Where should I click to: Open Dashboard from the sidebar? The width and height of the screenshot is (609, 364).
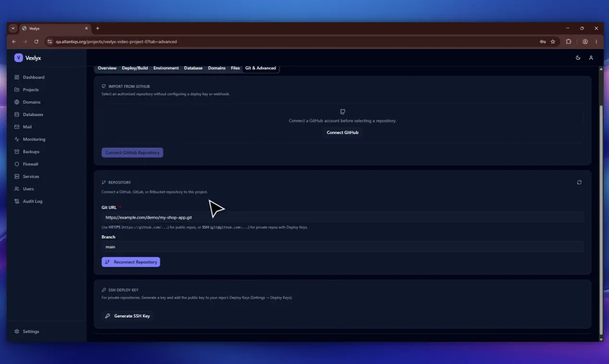coord(33,77)
